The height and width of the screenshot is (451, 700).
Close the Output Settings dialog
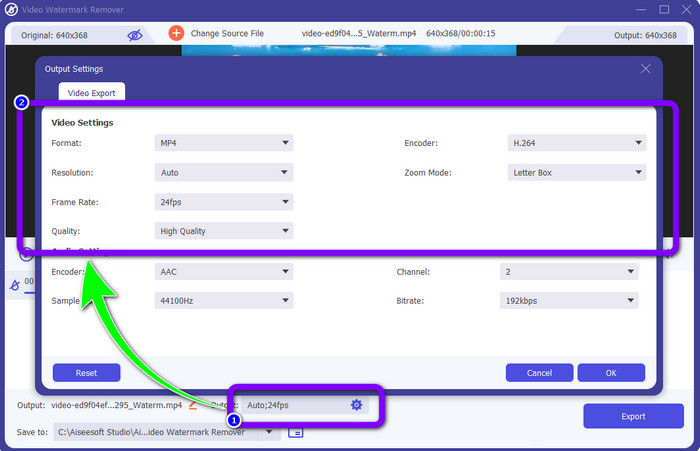(x=646, y=69)
